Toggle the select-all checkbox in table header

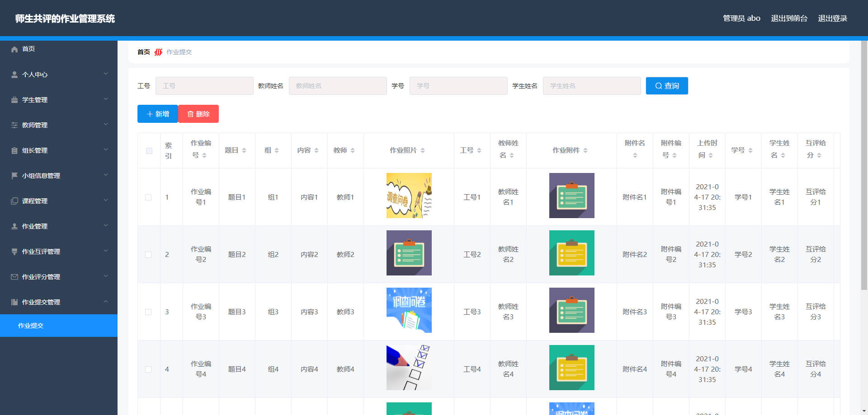click(x=149, y=151)
